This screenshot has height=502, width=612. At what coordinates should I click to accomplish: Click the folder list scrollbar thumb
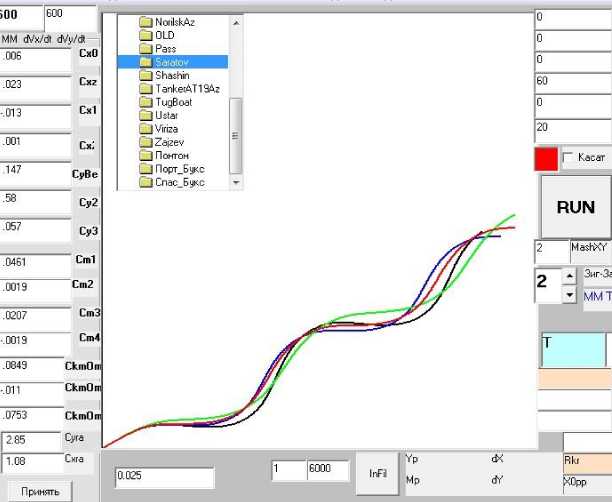click(236, 136)
